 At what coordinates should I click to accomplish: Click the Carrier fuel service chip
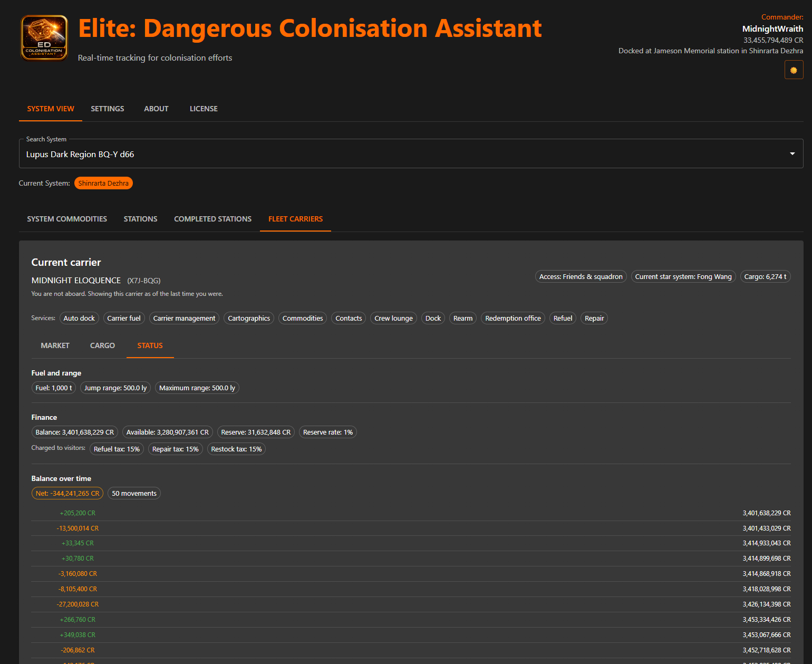click(124, 318)
